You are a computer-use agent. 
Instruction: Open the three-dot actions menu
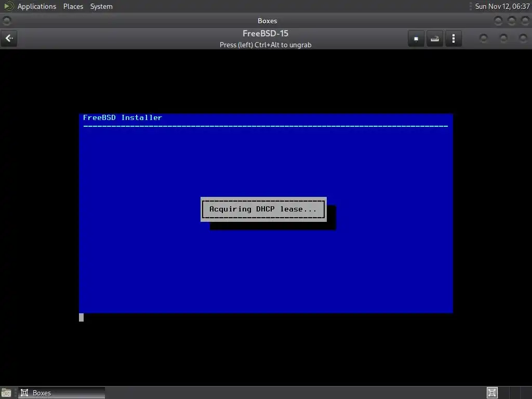[453, 38]
